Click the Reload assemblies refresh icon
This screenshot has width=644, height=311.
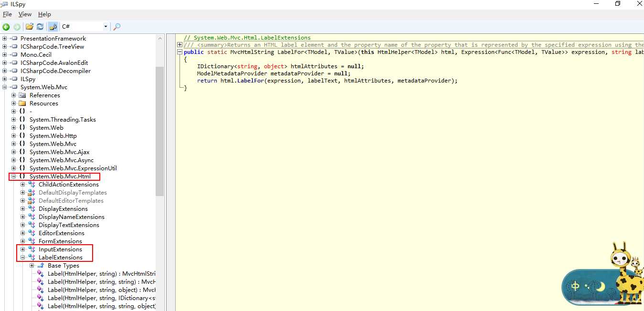40,27
